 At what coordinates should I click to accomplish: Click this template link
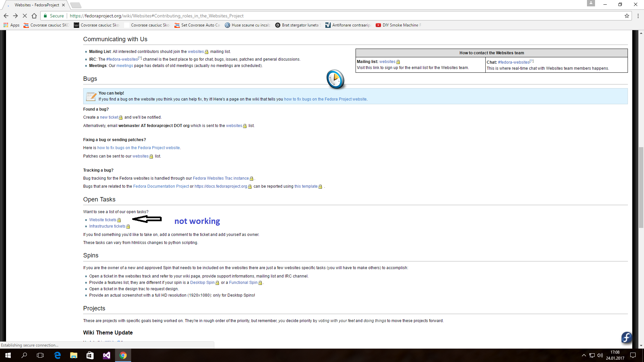pos(306,186)
